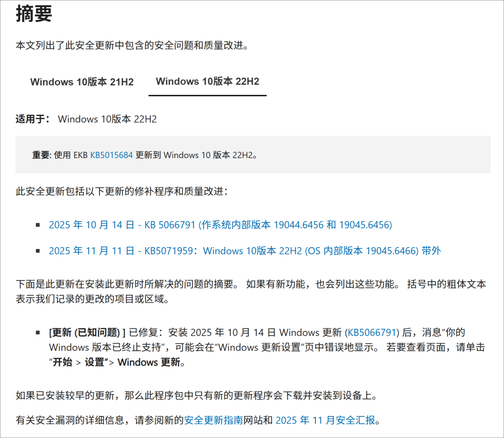Click the 适用于: label

coord(33,119)
